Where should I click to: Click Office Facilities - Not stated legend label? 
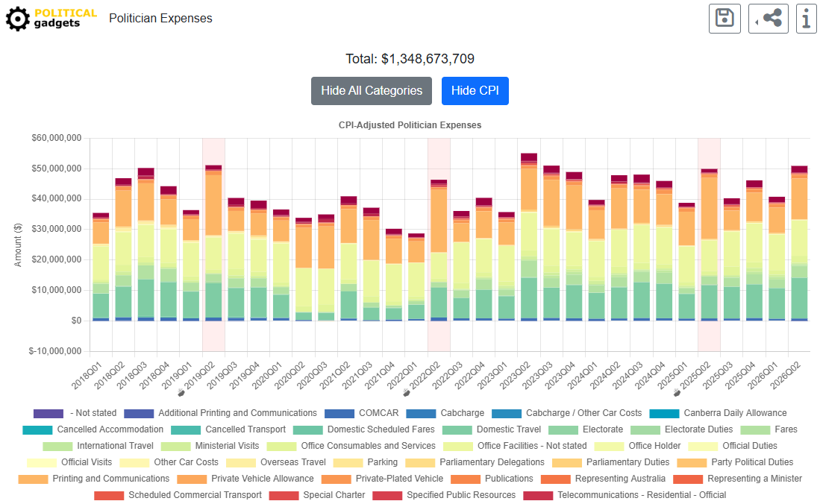coord(532,445)
